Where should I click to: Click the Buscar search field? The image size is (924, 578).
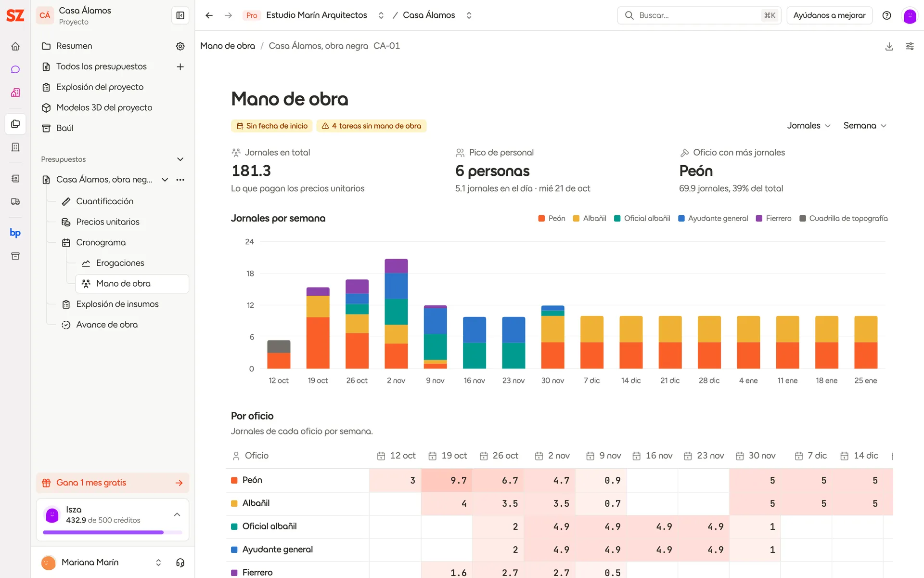click(x=699, y=15)
